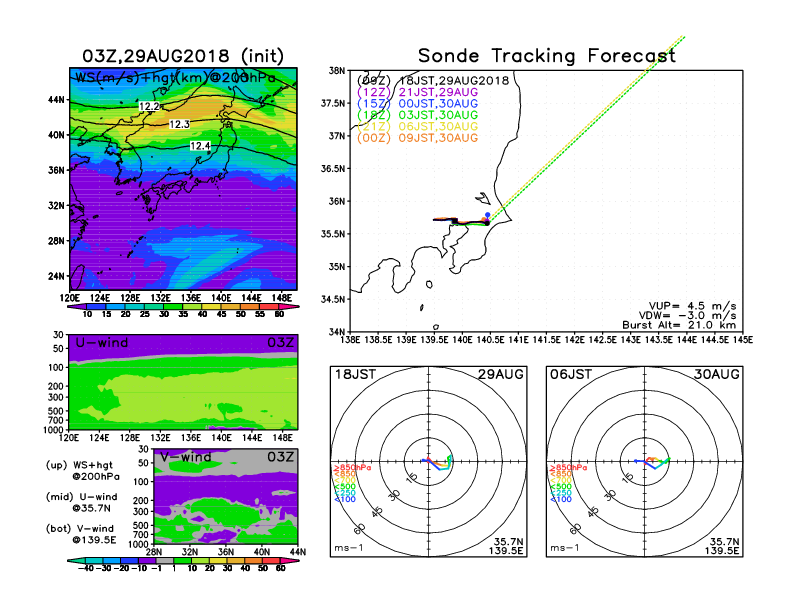Viewport: 792px width, 612px height.
Task: Pick the gray -1 to 1 swatch on U/V colorbar
Action: (165, 560)
